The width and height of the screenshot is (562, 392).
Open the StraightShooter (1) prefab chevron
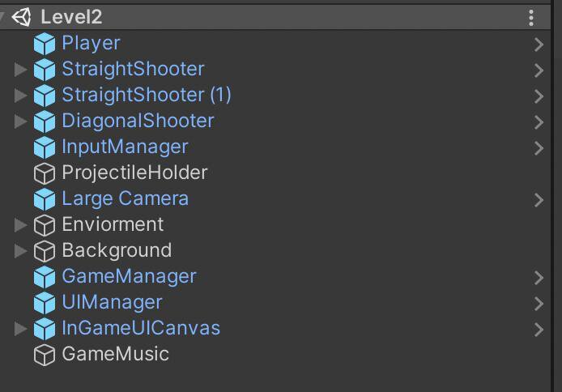pyautogui.click(x=539, y=96)
